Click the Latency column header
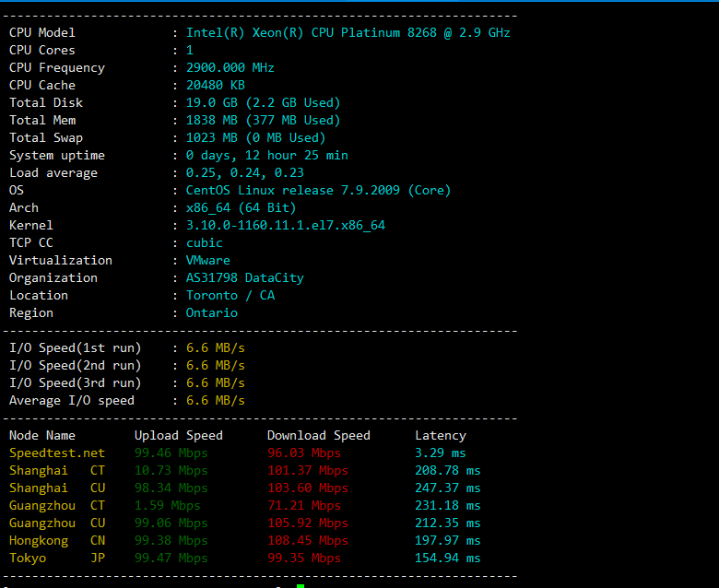Viewport: 719px width, 588px height. point(440,435)
